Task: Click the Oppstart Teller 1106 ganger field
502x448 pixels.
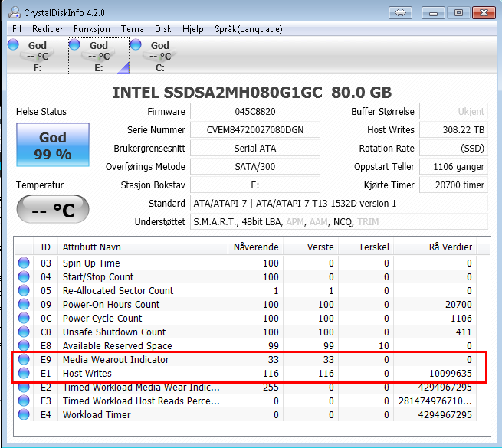Action: point(454,166)
